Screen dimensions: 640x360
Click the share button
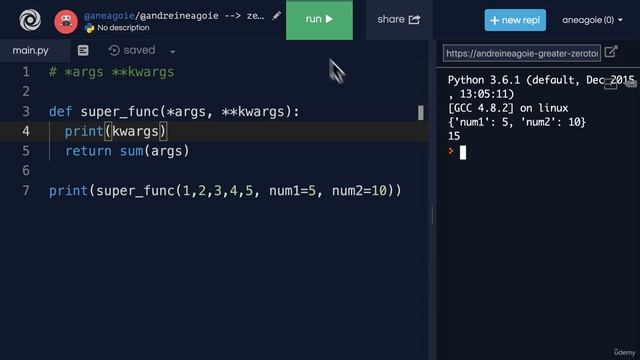tap(399, 20)
